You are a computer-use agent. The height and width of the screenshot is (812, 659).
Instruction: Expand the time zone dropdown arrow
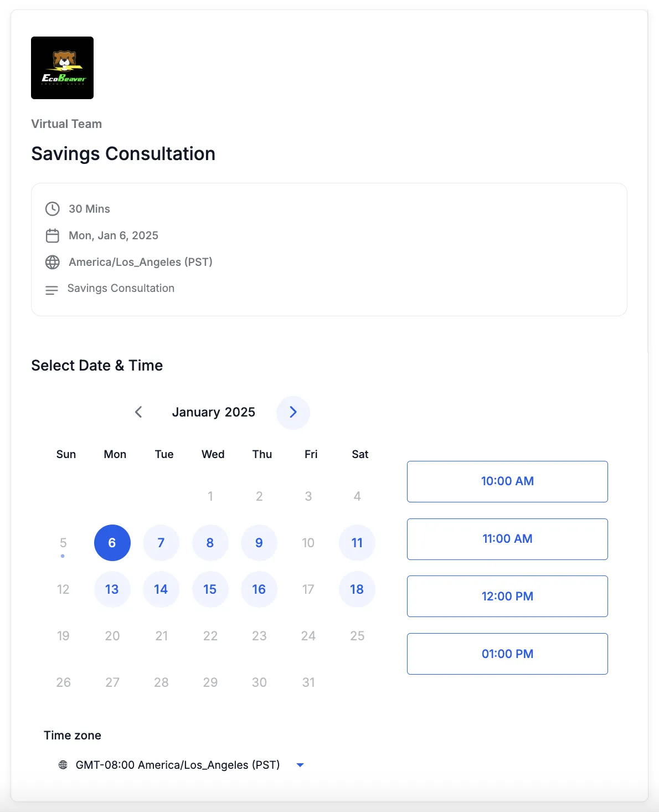tap(300, 765)
